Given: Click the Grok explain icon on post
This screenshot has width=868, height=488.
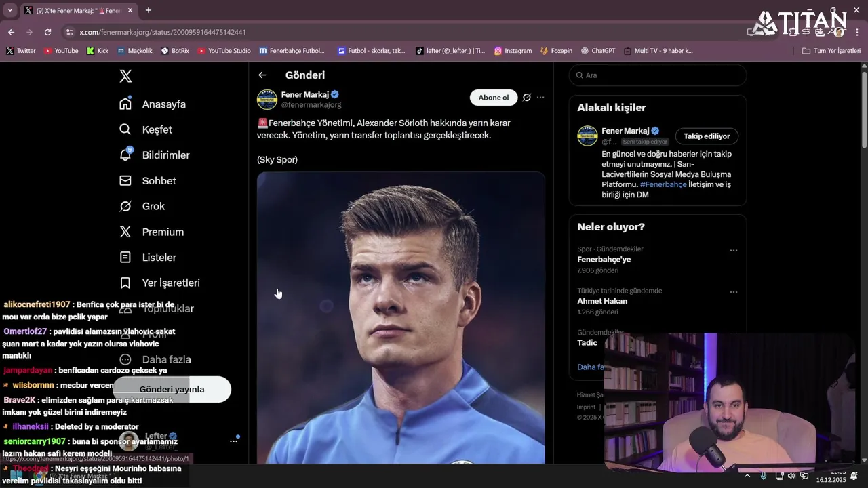Looking at the screenshot, I should (x=526, y=98).
